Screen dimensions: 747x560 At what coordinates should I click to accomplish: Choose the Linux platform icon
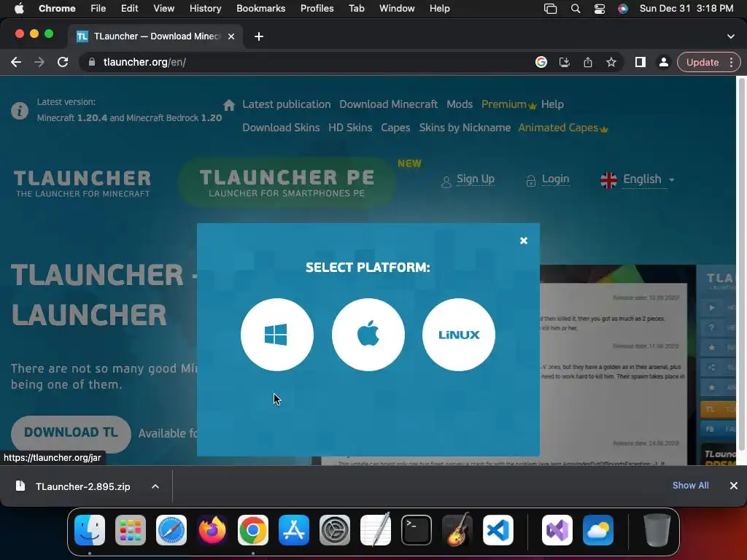click(459, 335)
